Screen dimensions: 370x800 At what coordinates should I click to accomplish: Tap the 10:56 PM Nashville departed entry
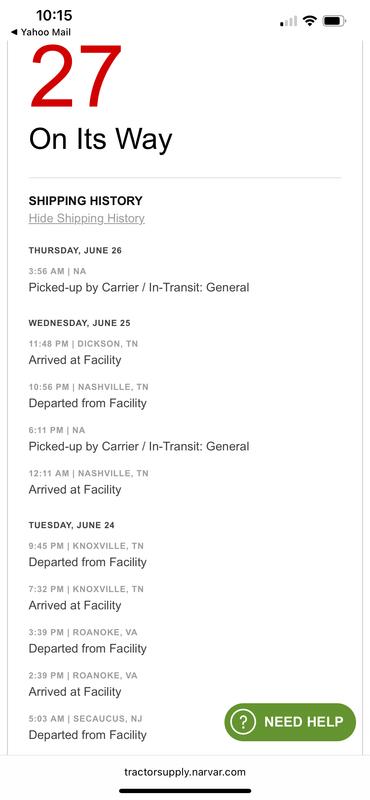(88, 396)
